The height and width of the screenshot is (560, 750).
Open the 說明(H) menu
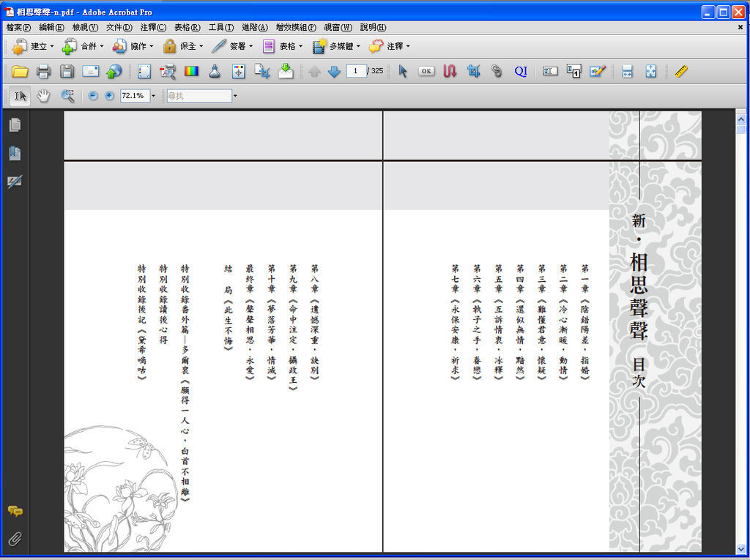tap(373, 27)
